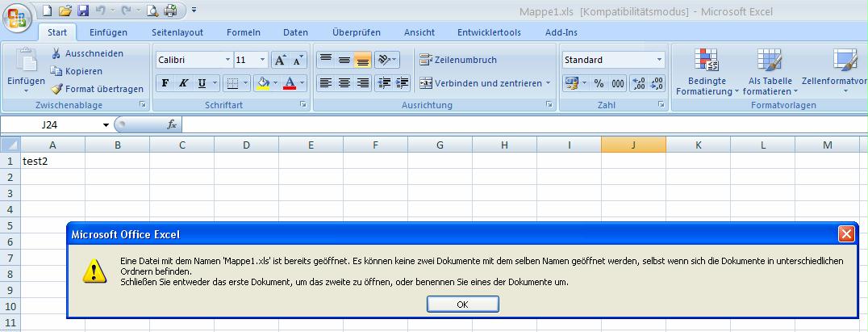The height and width of the screenshot is (332, 868).
Task: Apply percent style icon
Action: click(599, 83)
